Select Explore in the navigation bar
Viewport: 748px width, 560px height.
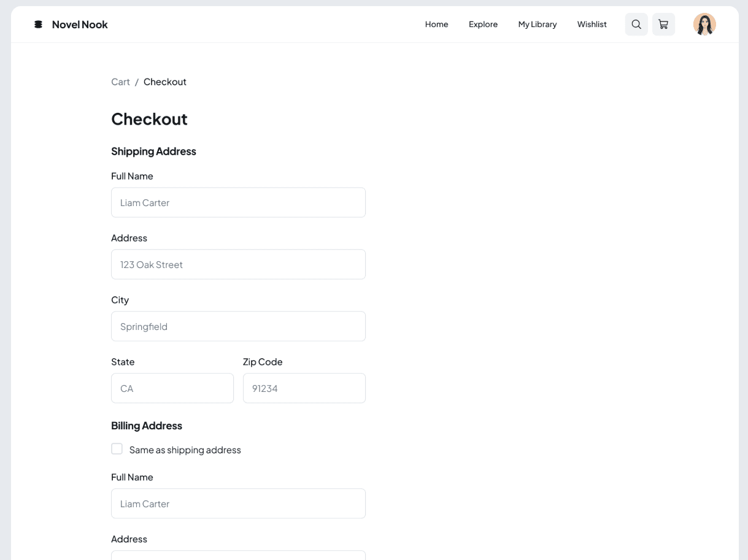[x=483, y=25]
